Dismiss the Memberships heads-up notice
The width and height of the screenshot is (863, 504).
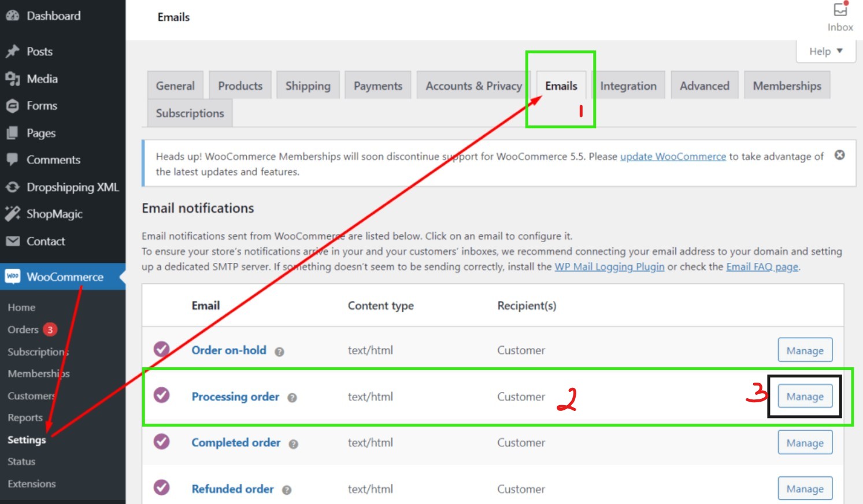pyautogui.click(x=839, y=155)
